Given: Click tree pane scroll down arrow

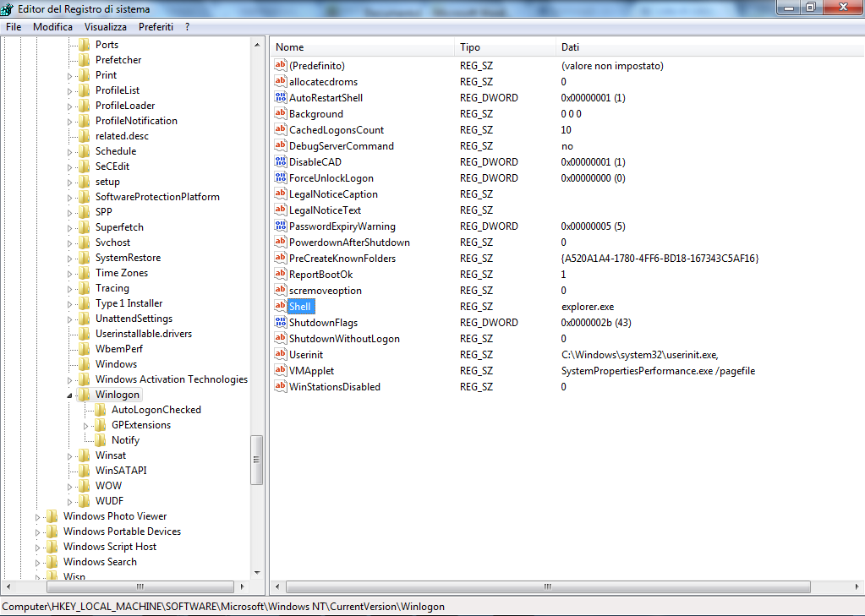Looking at the screenshot, I should (257, 573).
